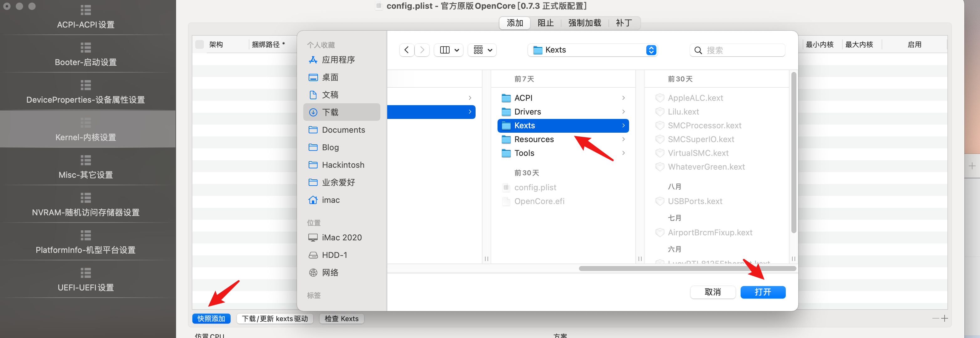Select Resources folder
The height and width of the screenshot is (338, 980).
click(x=563, y=139)
